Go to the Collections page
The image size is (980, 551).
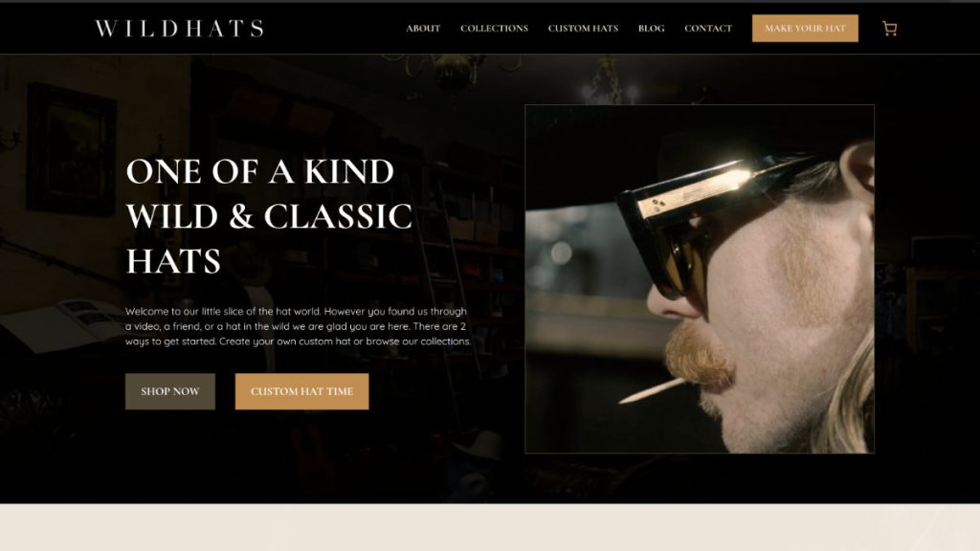pyautogui.click(x=495, y=28)
